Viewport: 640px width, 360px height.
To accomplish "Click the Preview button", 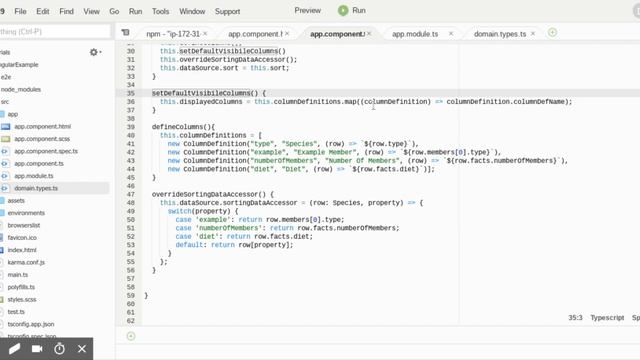I will 308,11.
